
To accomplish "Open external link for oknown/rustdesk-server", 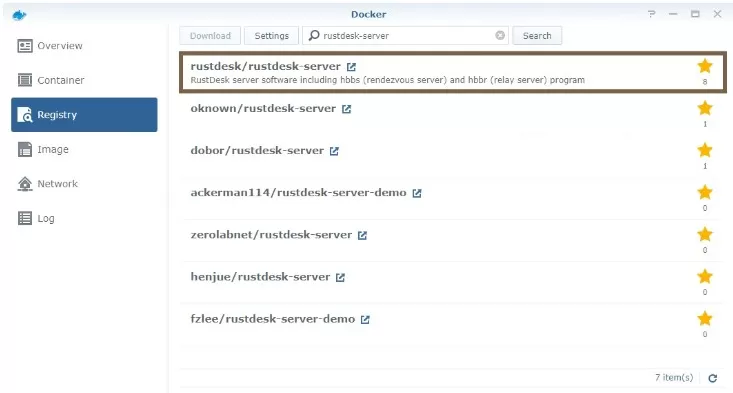I will tap(346, 109).
